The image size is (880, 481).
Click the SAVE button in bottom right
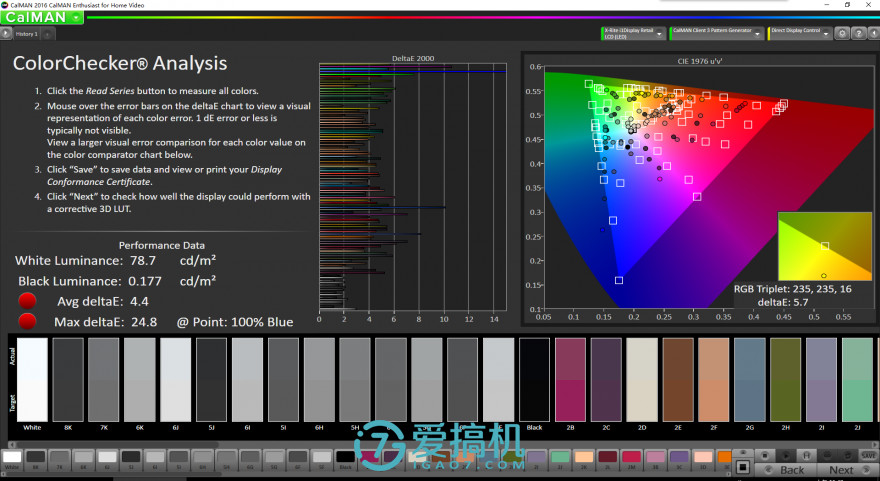point(868,455)
